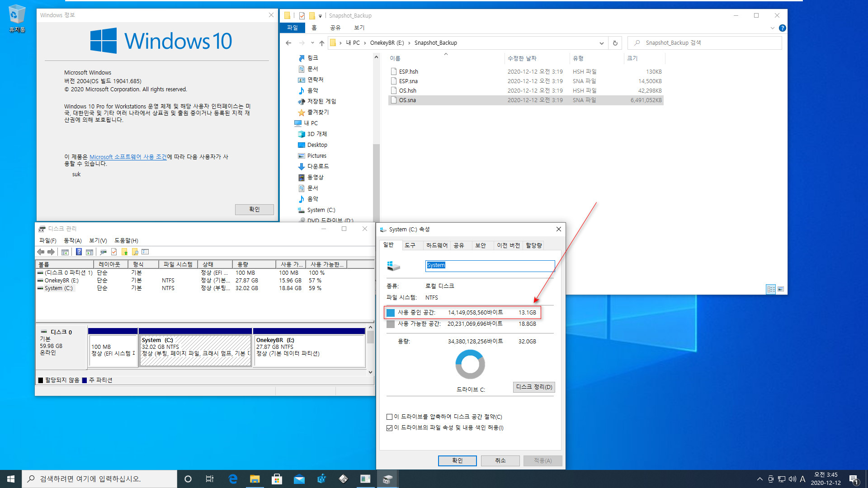Click the Explorer Back navigation arrow

[288, 43]
